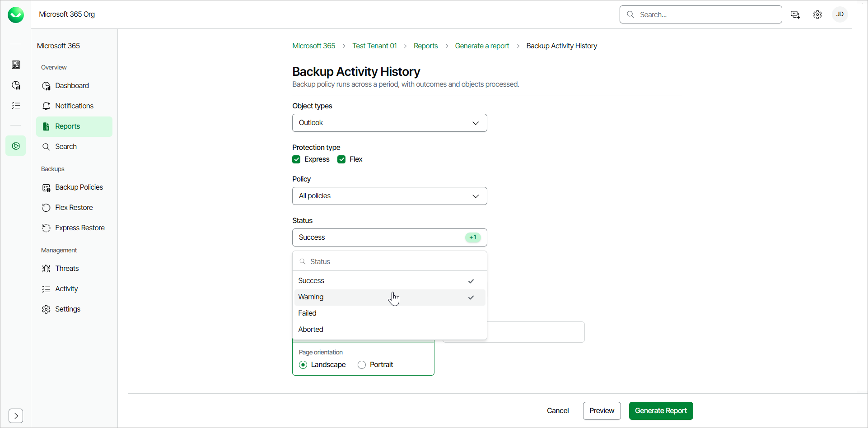Image resolution: width=868 pixels, height=428 pixels.
Task: Click the Express Restore icon
Action: pos(46,228)
